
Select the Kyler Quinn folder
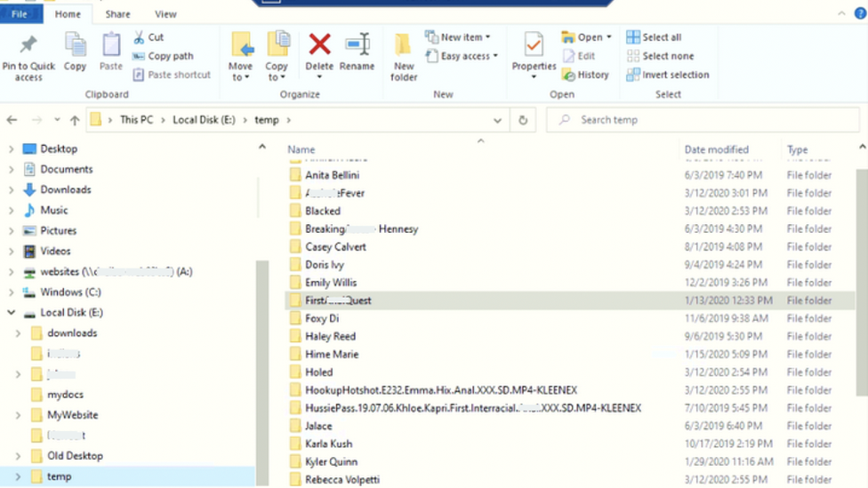coord(331,461)
